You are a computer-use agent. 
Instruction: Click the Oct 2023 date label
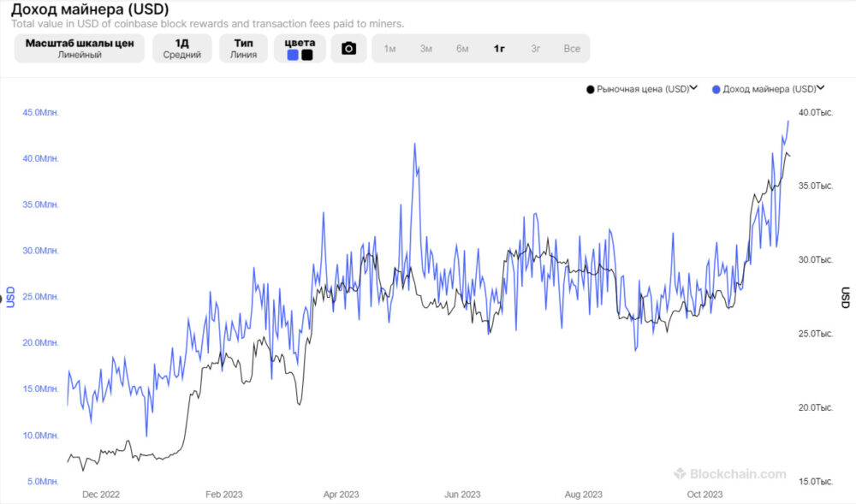[704, 495]
